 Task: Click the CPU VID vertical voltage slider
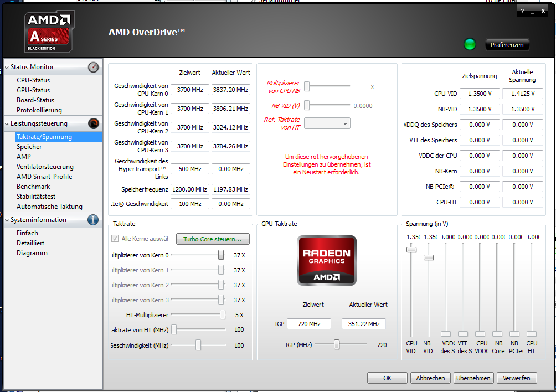411,250
